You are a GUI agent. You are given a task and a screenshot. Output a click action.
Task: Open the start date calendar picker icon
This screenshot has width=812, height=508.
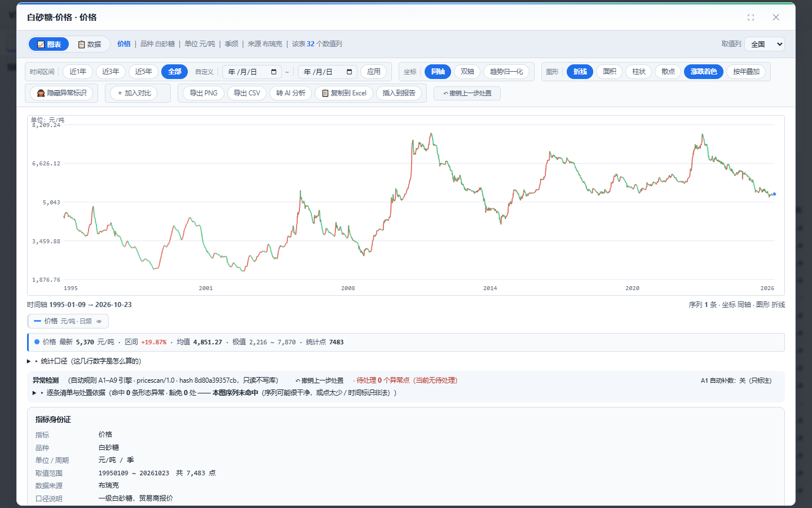(x=274, y=72)
